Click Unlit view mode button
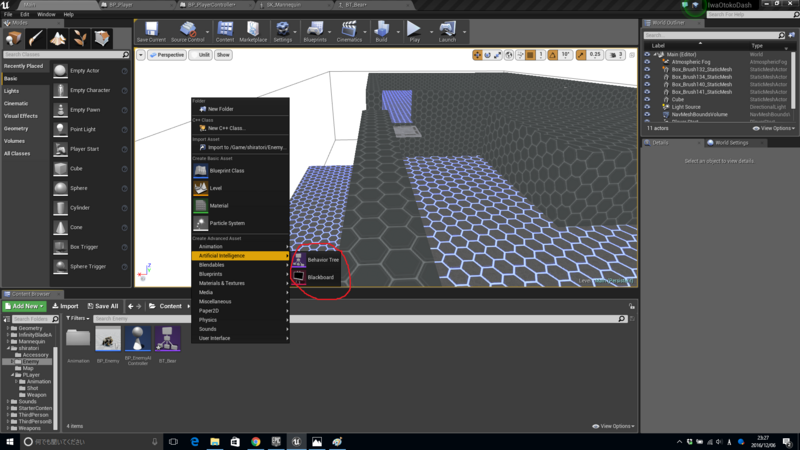This screenshot has width=800, height=450. point(201,55)
